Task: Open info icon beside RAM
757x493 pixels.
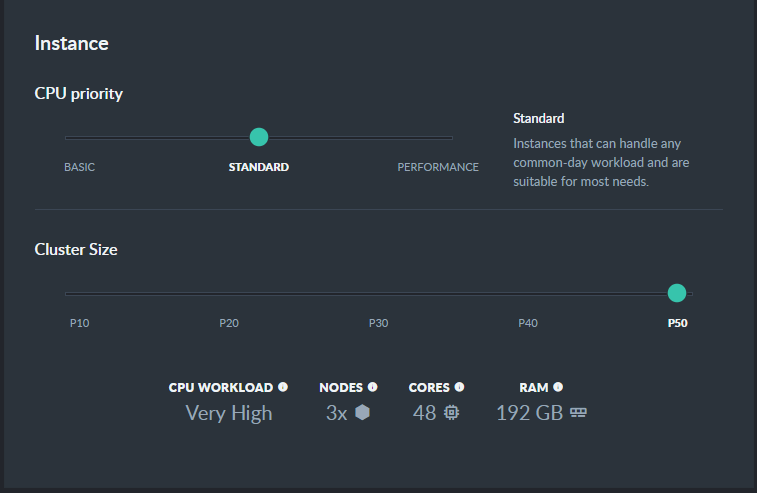Action: click(x=558, y=387)
